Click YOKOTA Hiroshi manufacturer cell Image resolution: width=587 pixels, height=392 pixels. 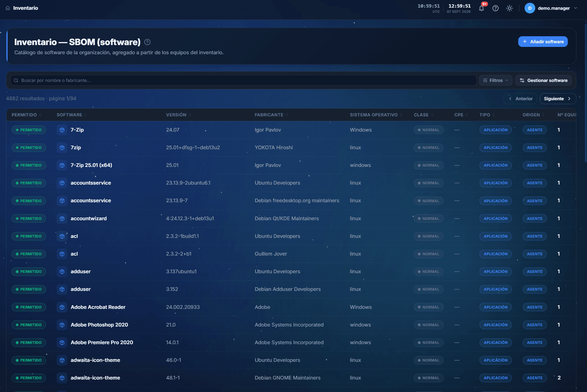pyautogui.click(x=274, y=147)
